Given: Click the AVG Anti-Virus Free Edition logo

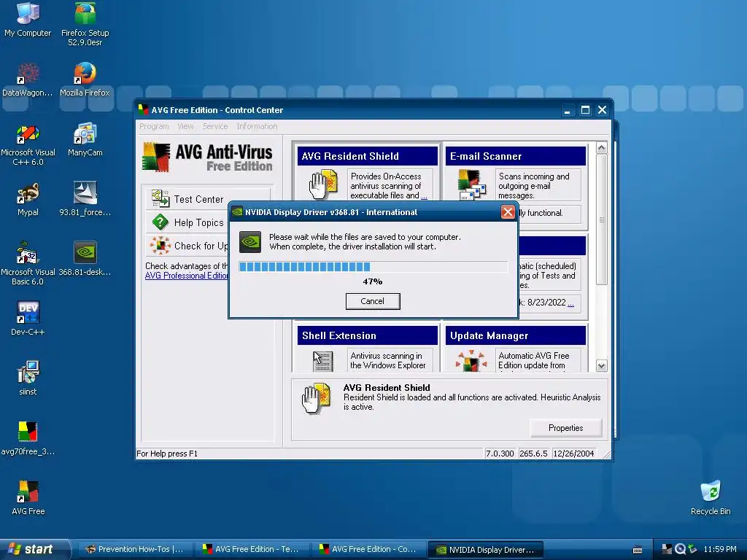Looking at the screenshot, I should coord(207,157).
